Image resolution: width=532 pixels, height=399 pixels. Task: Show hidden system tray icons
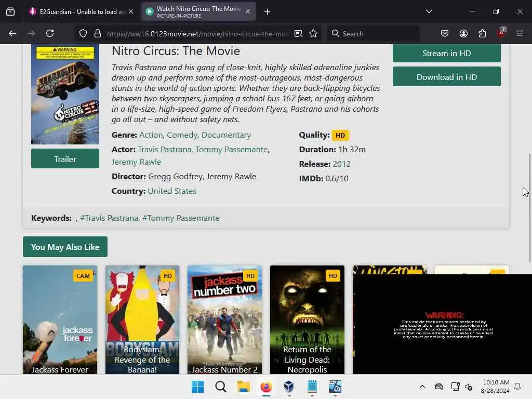point(422,387)
